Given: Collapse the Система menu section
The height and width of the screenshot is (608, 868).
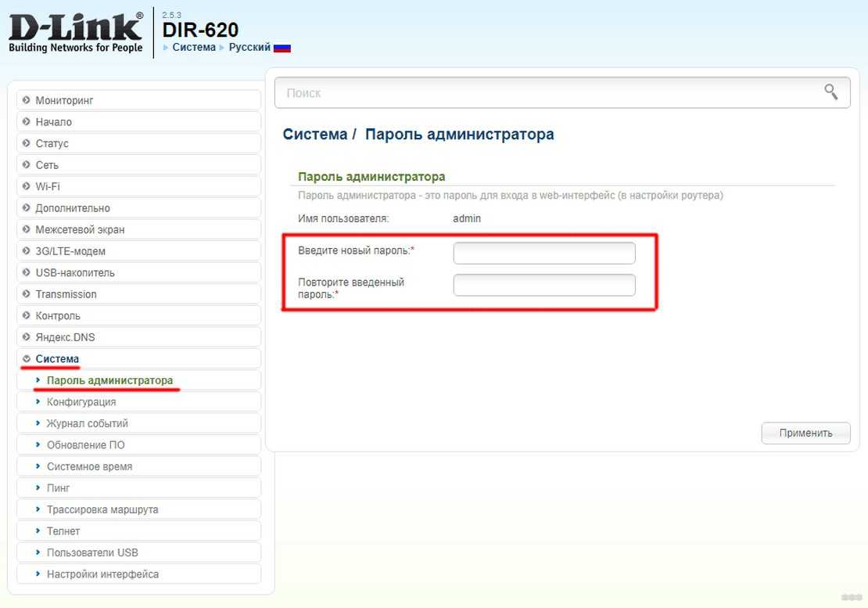Looking at the screenshot, I should pos(57,359).
